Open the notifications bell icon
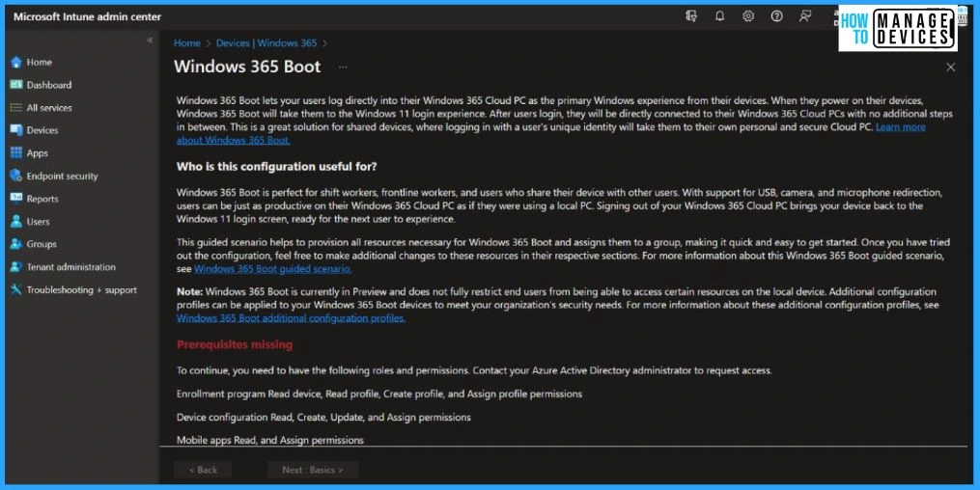The width and height of the screenshot is (980, 490). (x=720, y=16)
